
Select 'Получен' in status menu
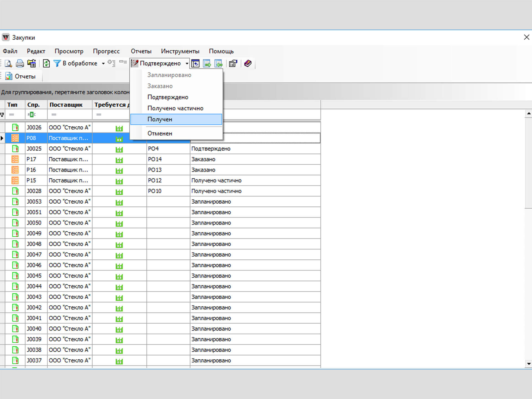[160, 119]
